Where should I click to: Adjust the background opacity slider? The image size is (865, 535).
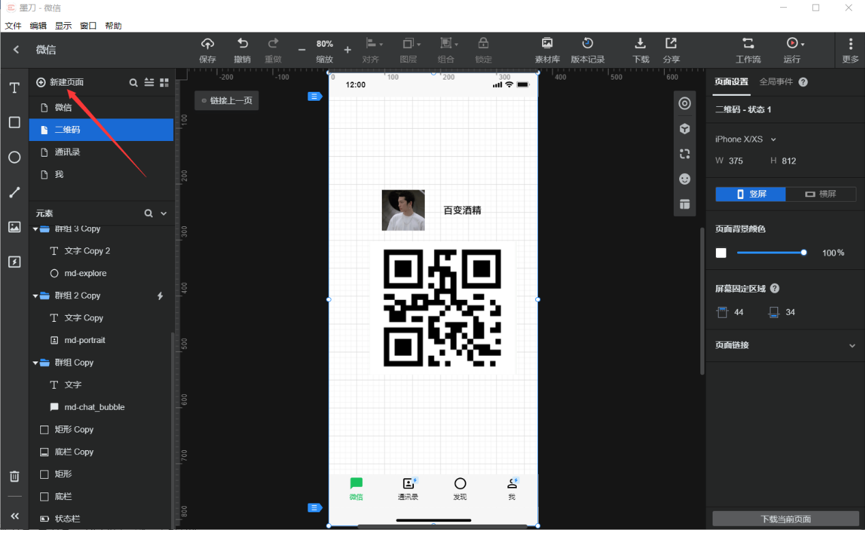[772, 253]
